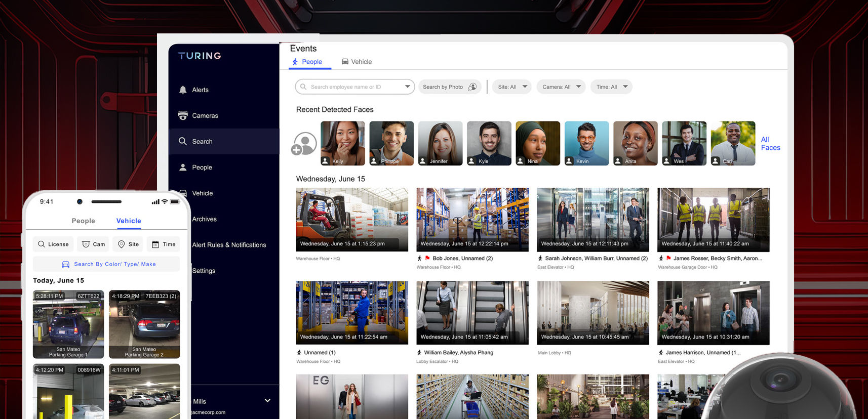Select the Search magnifier icon in sidebar
Screen dimensions: 868x419
click(x=183, y=141)
